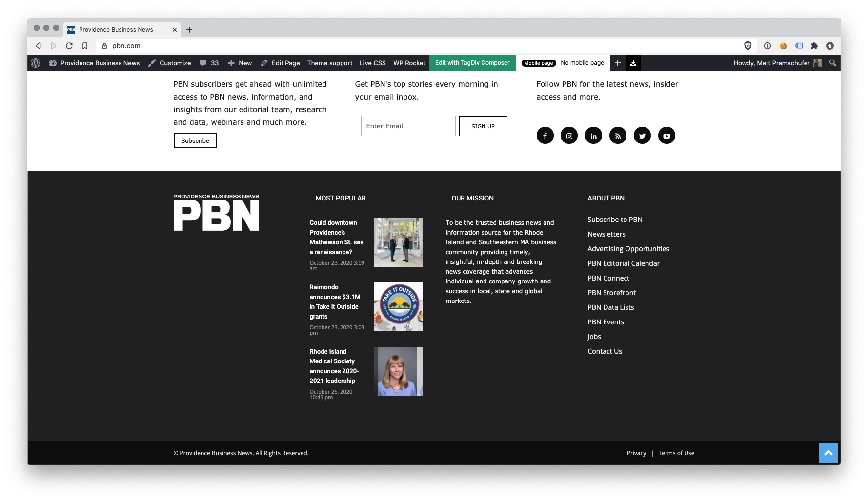The width and height of the screenshot is (868, 501).
Task: Open the Privacy link in footer
Action: 636,453
